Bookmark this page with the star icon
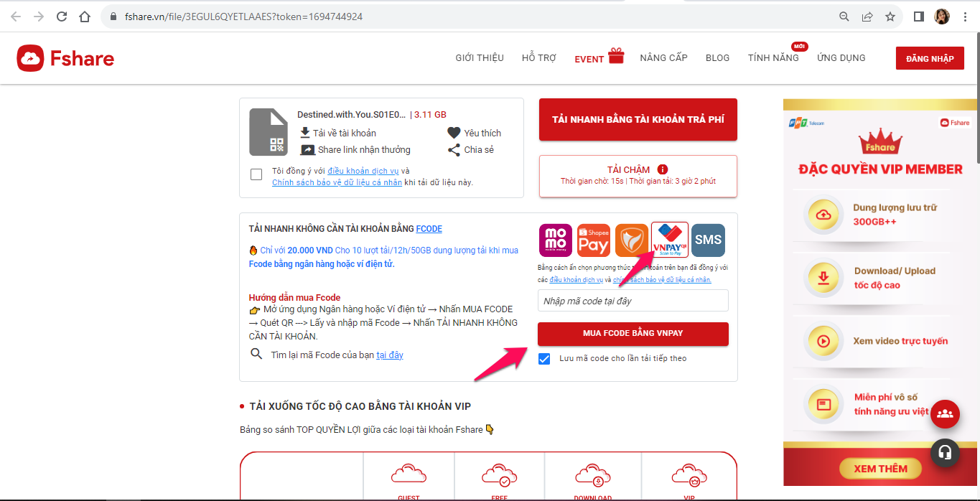Image resolution: width=980 pixels, height=501 pixels. [890, 17]
